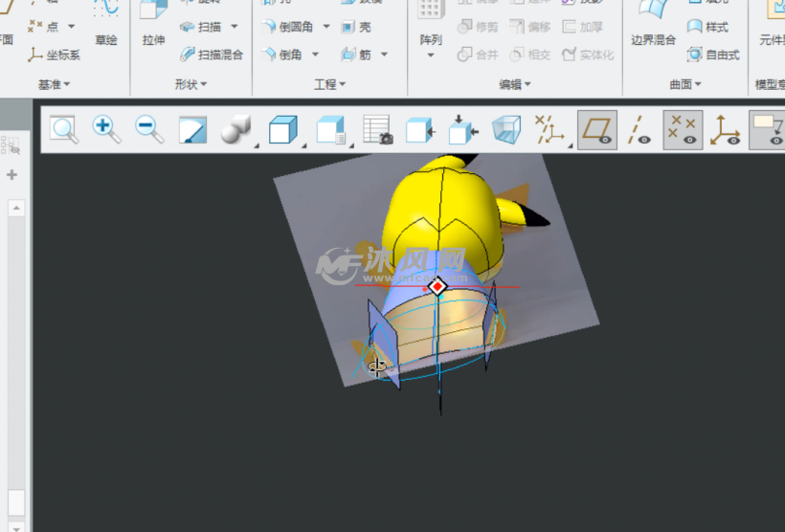
Task: Open the 扫描 dropdown arrow
Action: coord(235,26)
